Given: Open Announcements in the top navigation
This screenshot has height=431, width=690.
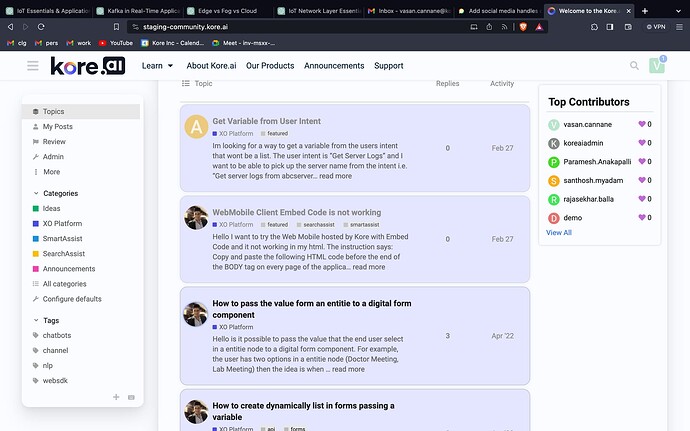Looking at the screenshot, I should (334, 66).
